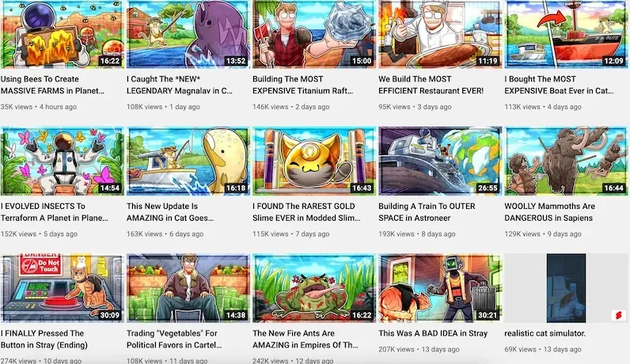Image resolution: width=630 pixels, height=364 pixels.
Task: Open the Trading Vegetables Cartel thumbnail
Action: [188, 288]
